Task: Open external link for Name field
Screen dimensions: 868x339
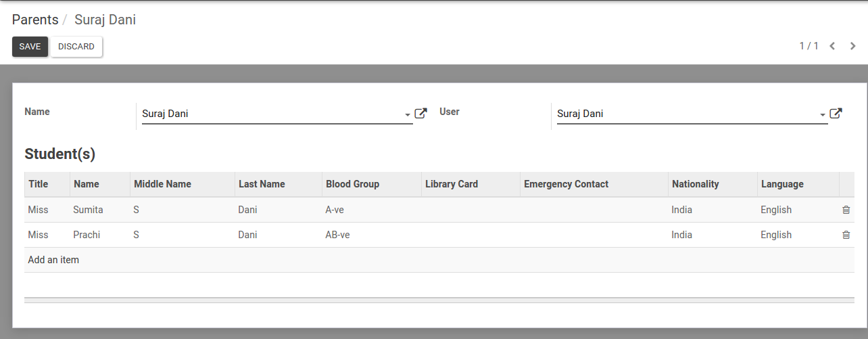Action: (x=420, y=114)
